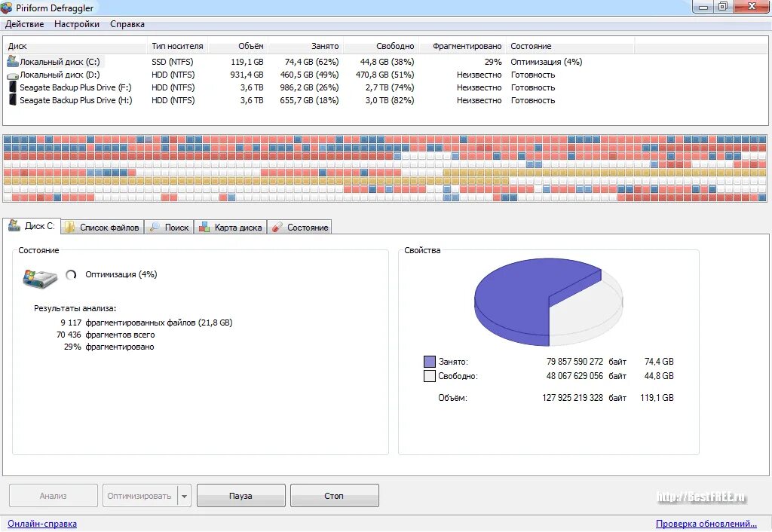
Task: Click the 70 436 фрагментов всего line
Action: pyautogui.click(x=106, y=335)
